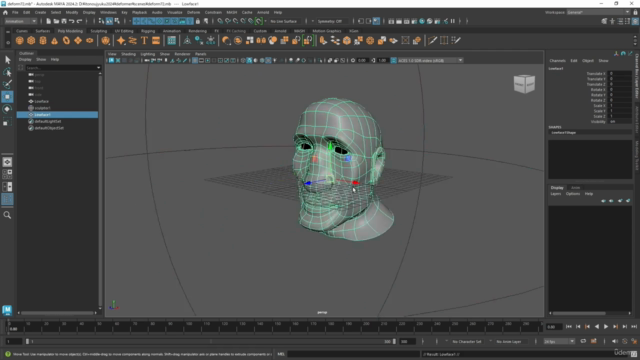Create a polygon cone from the shelf
The image size is (640, 360).
coord(54,40)
